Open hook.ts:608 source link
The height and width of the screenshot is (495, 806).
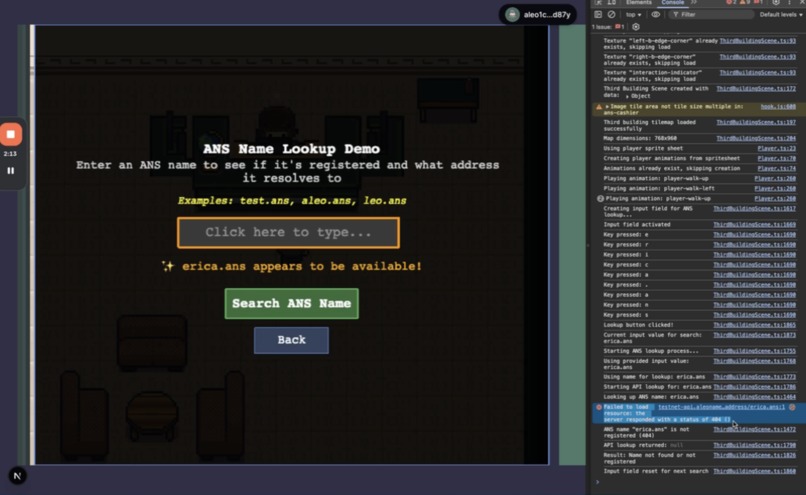point(778,107)
